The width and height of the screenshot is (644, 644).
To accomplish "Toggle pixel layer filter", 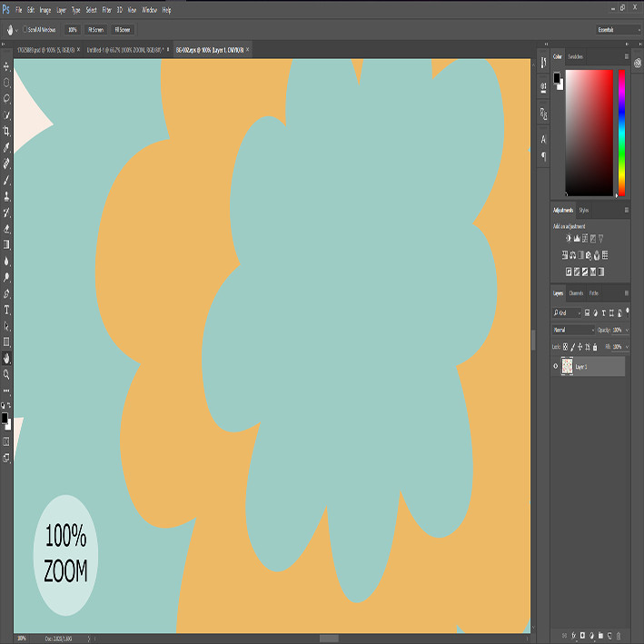I will [588, 313].
